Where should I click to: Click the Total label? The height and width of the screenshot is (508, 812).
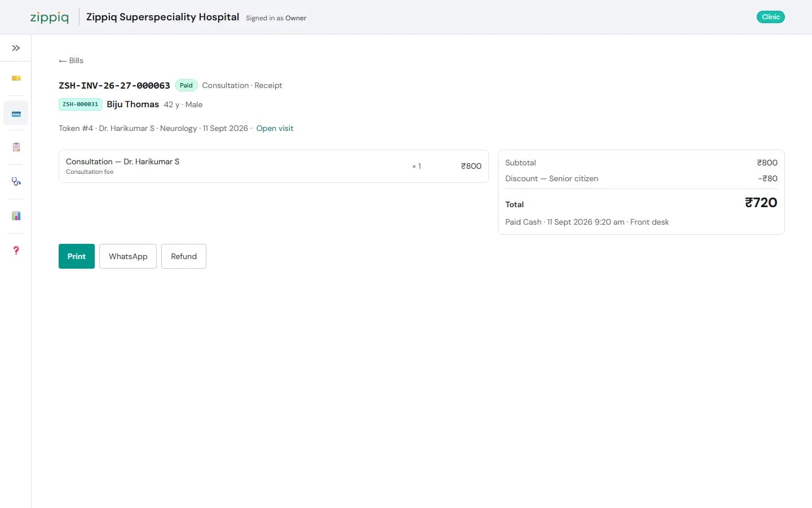[514, 204]
